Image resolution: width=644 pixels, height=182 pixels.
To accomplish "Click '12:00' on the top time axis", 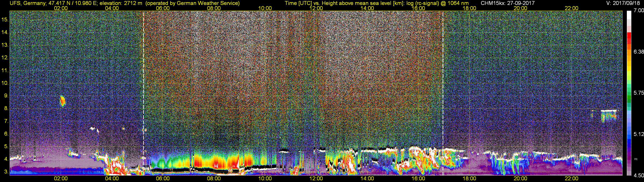I will click(316, 8).
